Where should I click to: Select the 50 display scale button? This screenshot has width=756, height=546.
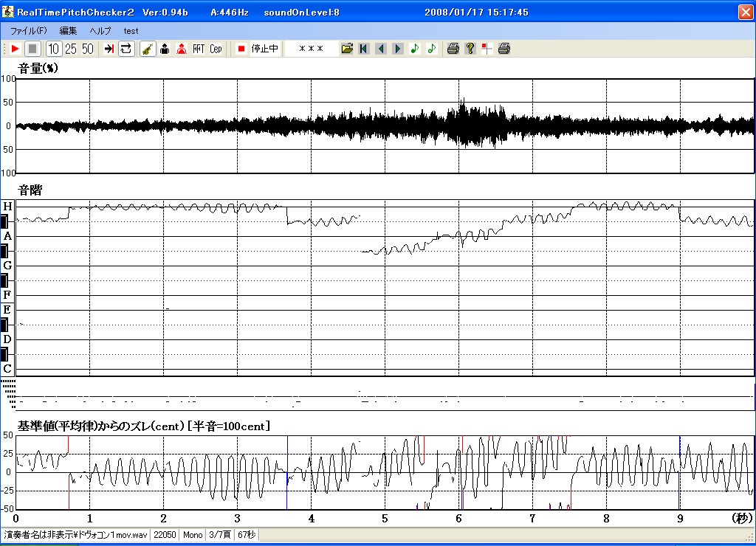coord(88,49)
